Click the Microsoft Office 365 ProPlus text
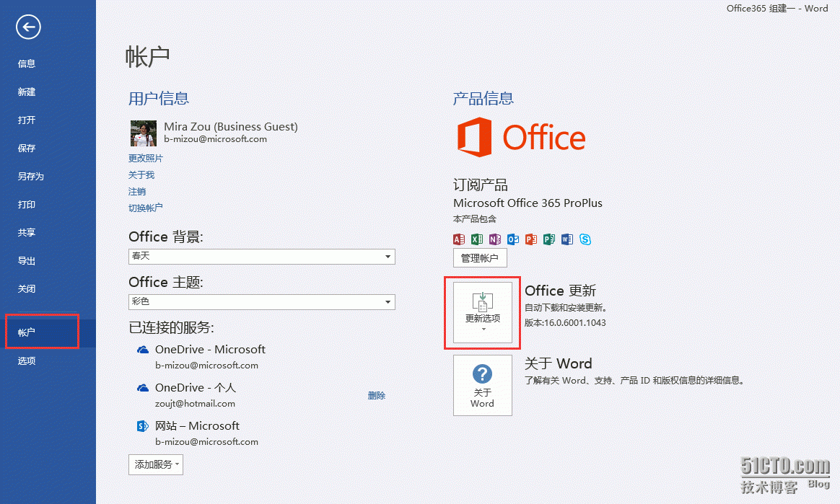Viewport: 840px width, 504px height. tap(528, 203)
